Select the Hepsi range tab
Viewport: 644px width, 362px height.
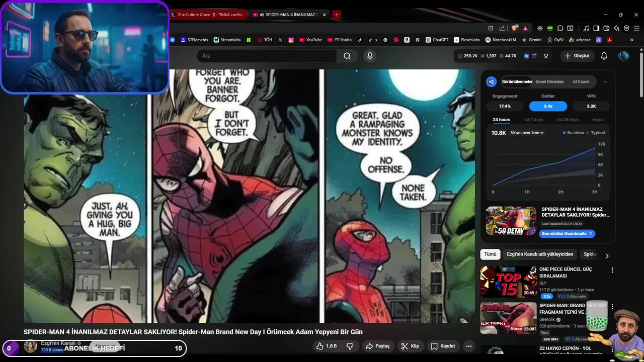tap(598, 120)
